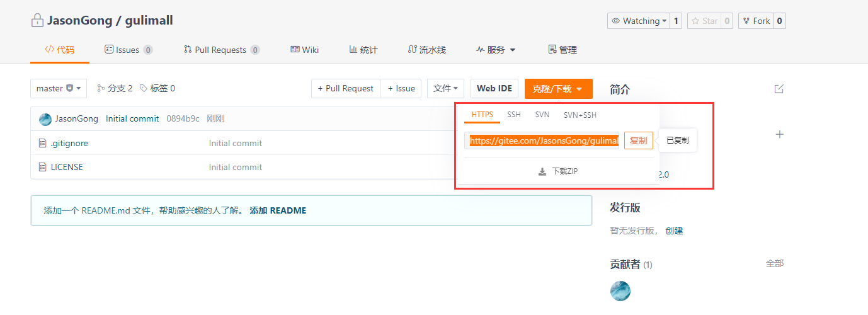Click the clone URL input field

(x=542, y=140)
